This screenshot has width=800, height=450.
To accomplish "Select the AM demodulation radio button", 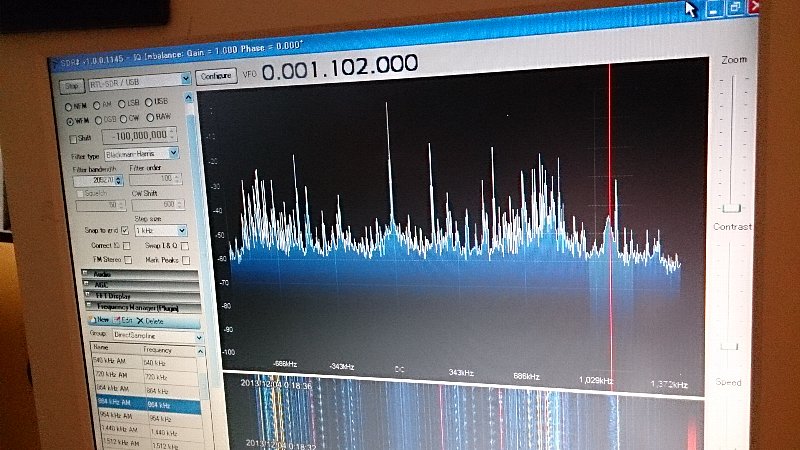I will pos(96,105).
